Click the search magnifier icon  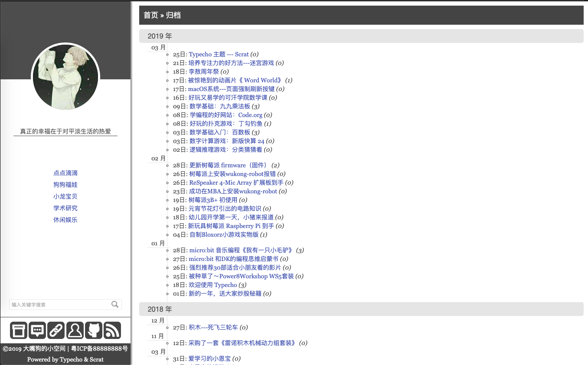tap(115, 304)
